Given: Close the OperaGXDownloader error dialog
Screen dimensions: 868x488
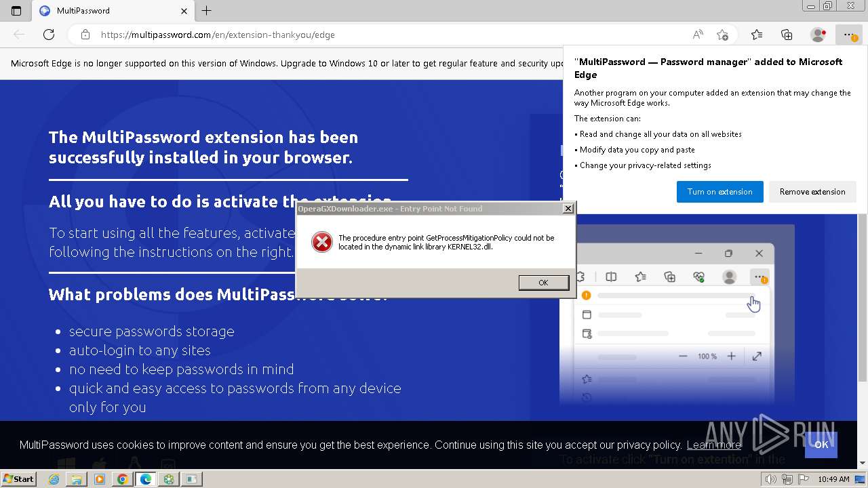Looking at the screenshot, I should 568,209.
